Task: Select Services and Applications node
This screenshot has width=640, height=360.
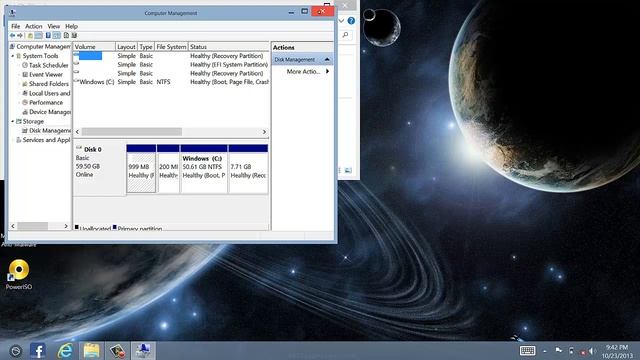Action: pyautogui.click(x=46, y=140)
